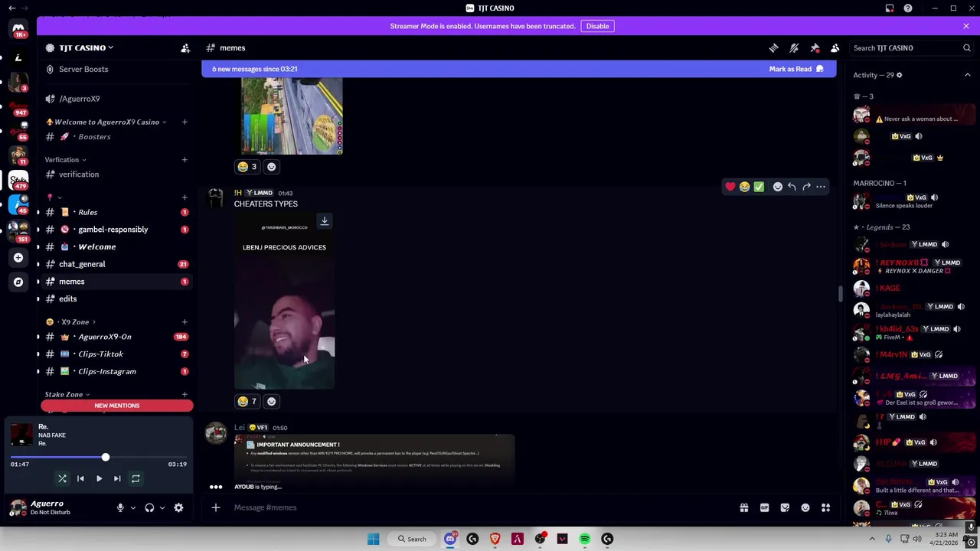980x551 pixels.
Task: Expand the Stake Zone category
Action: coord(67,395)
